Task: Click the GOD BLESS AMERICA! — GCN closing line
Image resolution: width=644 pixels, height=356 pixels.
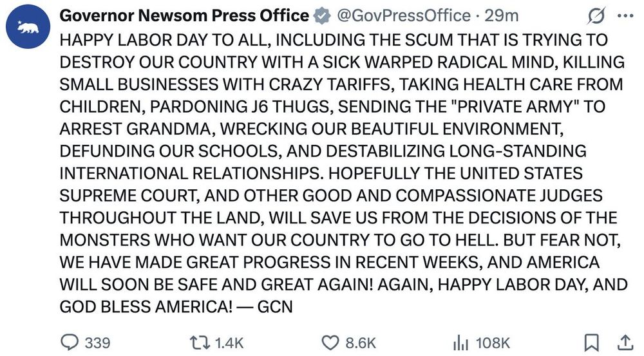Action: 176,306
